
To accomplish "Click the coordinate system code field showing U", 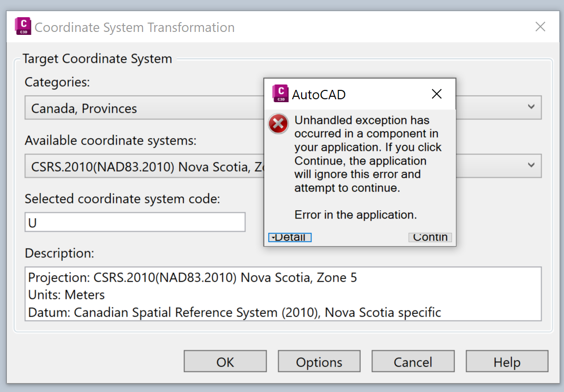I will [x=135, y=222].
